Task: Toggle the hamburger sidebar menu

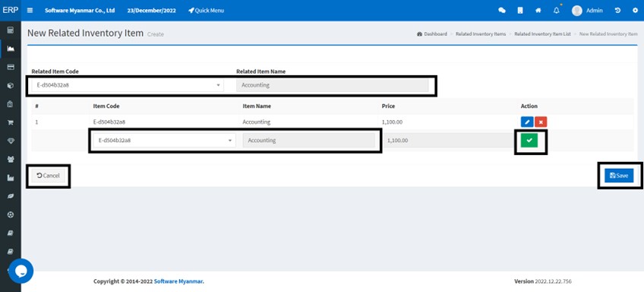Action: pyautogui.click(x=30, y=11)
